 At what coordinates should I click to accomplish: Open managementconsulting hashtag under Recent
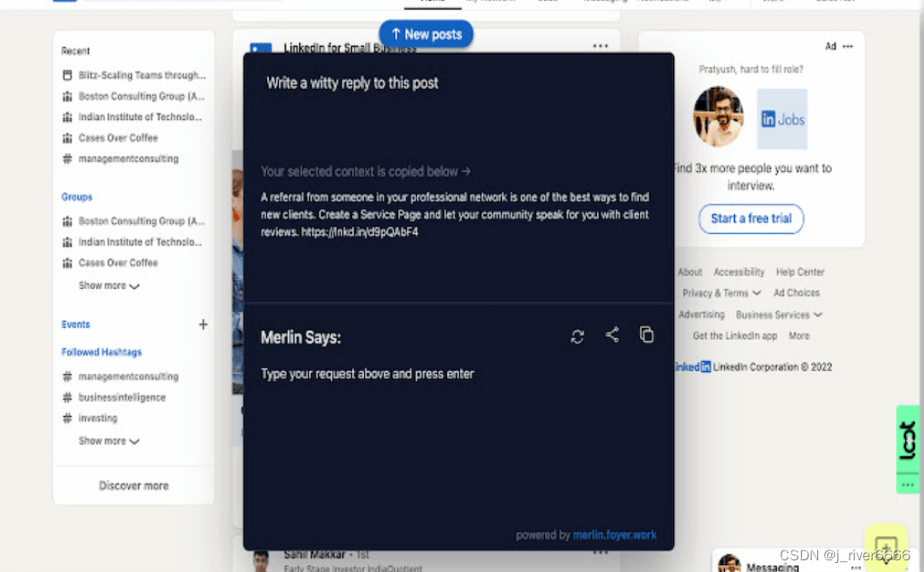pyautogui.click(x=121, y=159)
